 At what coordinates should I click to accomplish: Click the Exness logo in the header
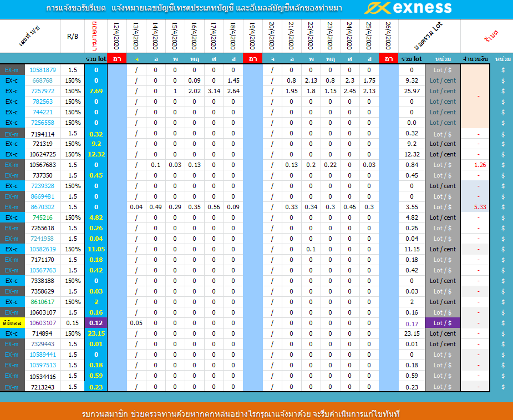(408, 8)
